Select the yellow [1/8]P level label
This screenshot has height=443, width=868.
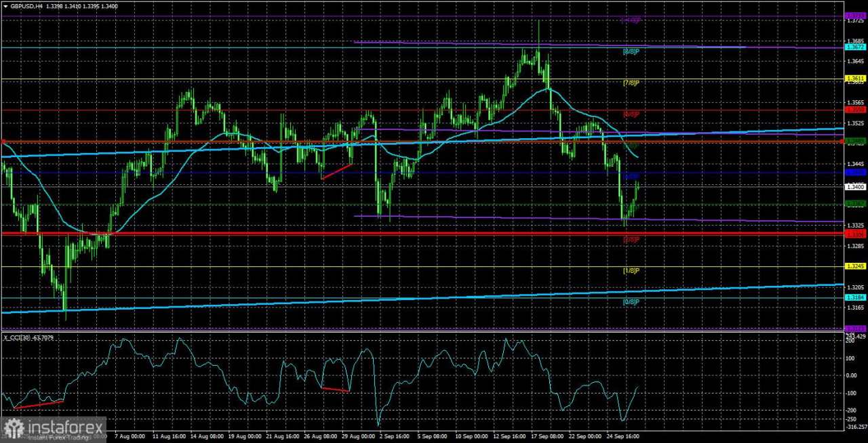click(631, 271)
